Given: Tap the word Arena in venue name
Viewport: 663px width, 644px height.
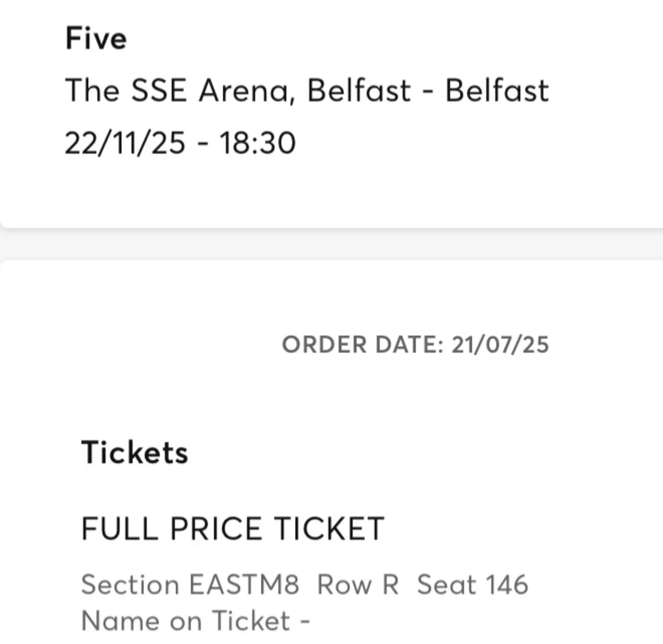Looking at the screenshot, I should click(244, 90).
